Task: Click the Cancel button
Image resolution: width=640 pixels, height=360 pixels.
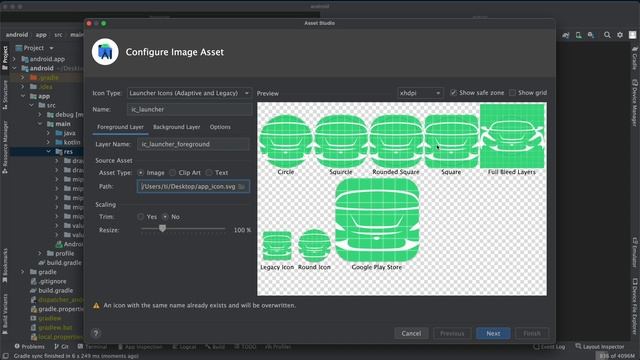Action: [x=411, y=333]
